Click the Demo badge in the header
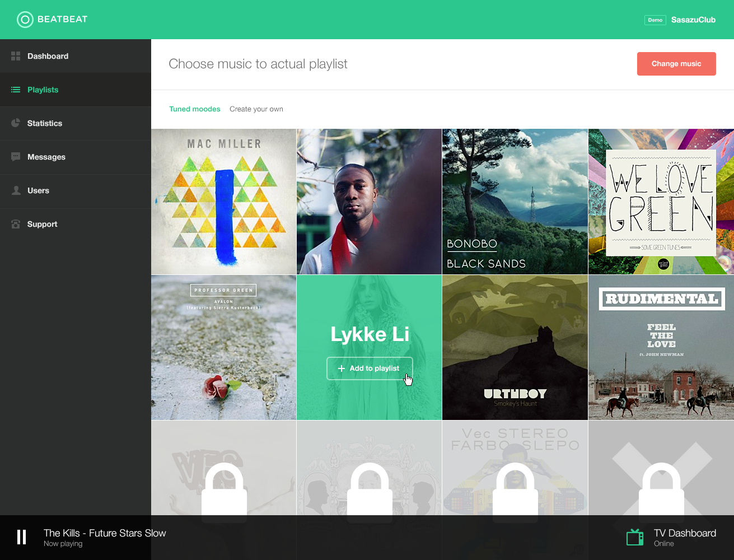The image size is (734, 560). (655, 20)
